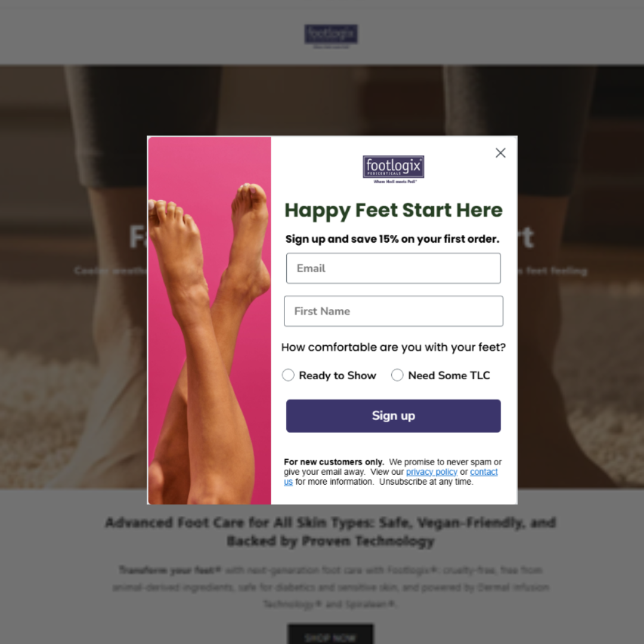Select the Ready to Show radio button

pyautogui.click(x=288, y=375)
